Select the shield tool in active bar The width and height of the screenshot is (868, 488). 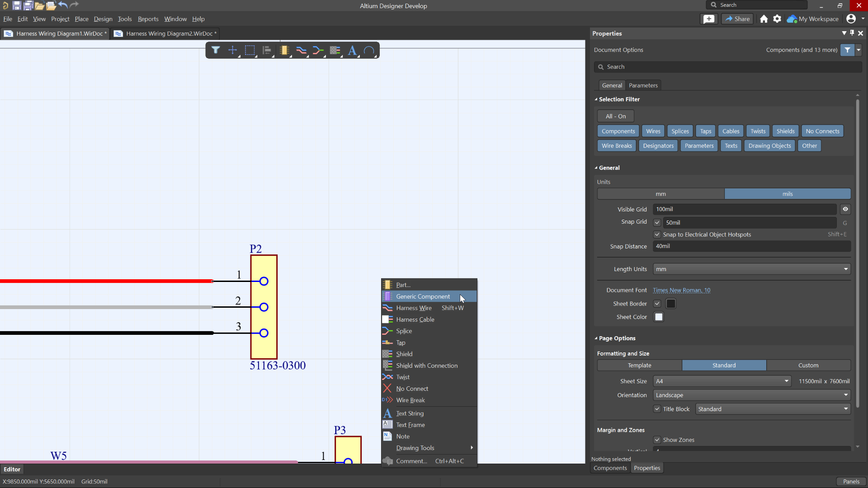[335, 50]
